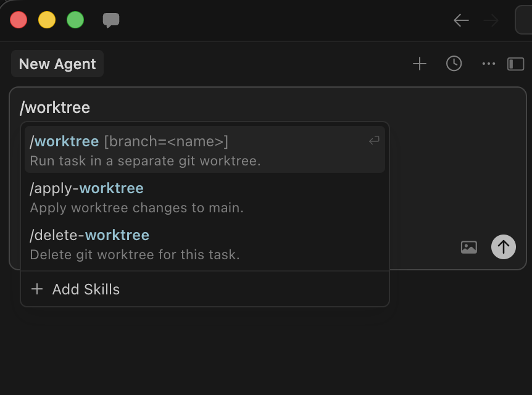Create a new agent with plus icon

tap(420, 64)
